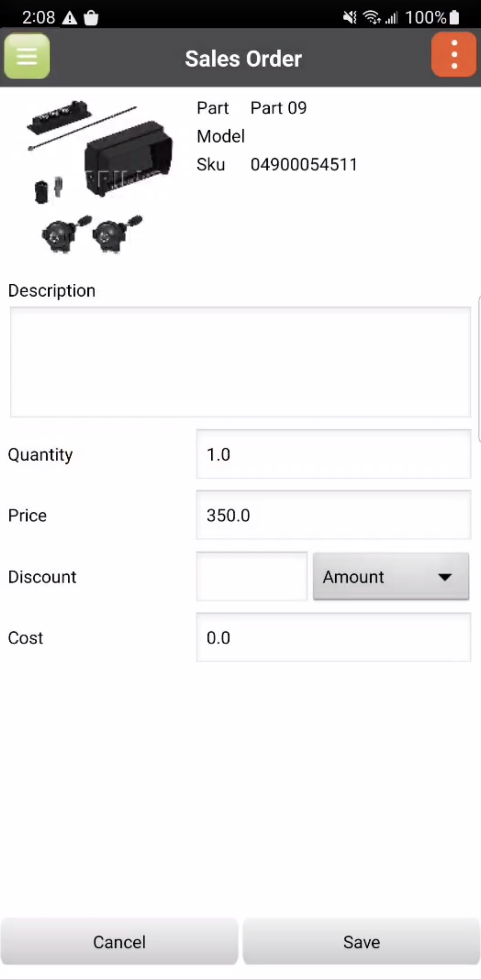Screen dimensions: 481x980
Task: Tap the shopping bag notification icon
Action: [91, 18]
